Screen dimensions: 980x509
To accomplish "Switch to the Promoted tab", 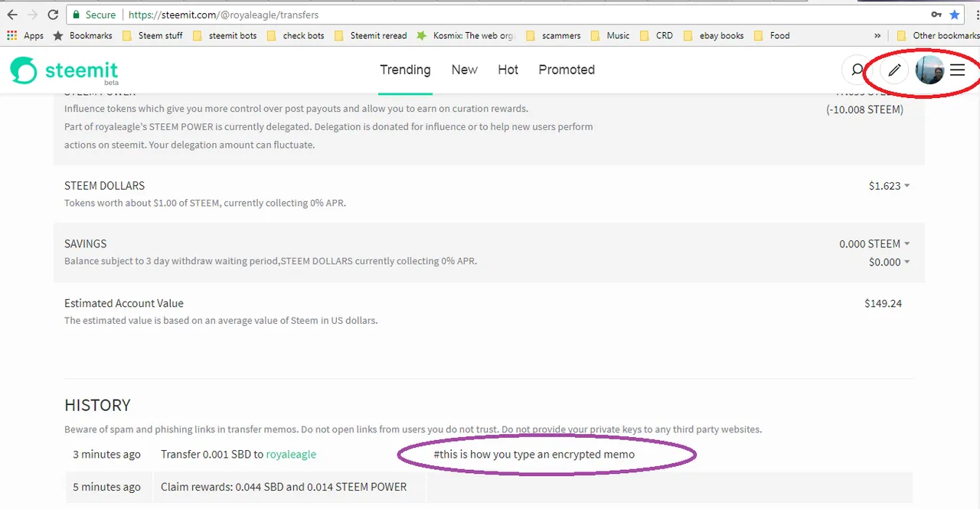I will 567,70.
